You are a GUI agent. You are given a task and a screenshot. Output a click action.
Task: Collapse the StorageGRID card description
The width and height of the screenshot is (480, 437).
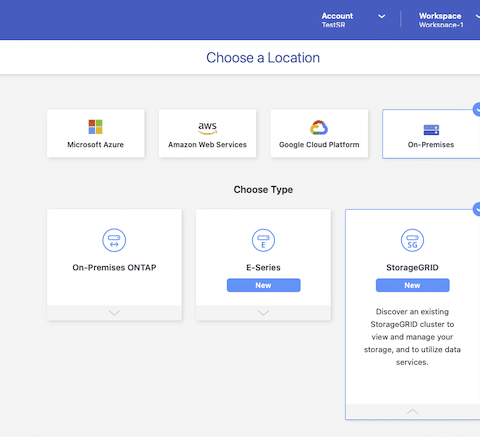[412, 412]
